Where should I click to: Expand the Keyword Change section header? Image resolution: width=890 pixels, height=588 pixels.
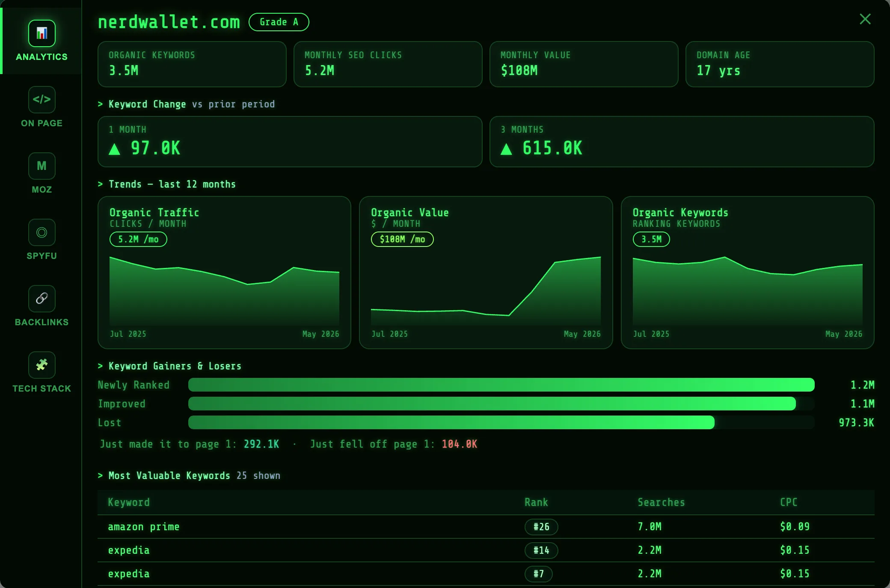point(186,104)
